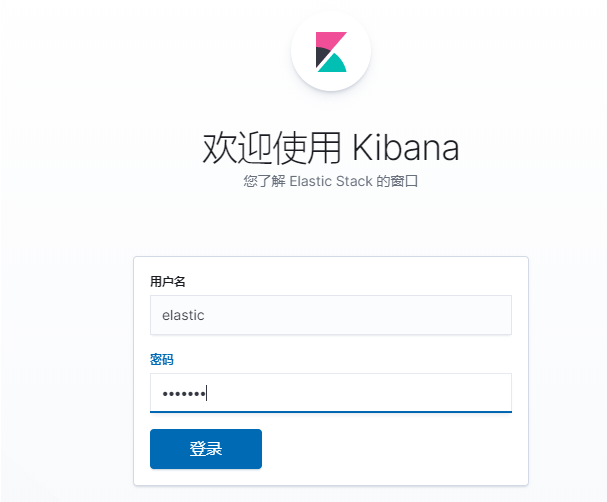The image size is (607, 502).
Task: Click the "elastic" text in username field
Action: (183, 315)
